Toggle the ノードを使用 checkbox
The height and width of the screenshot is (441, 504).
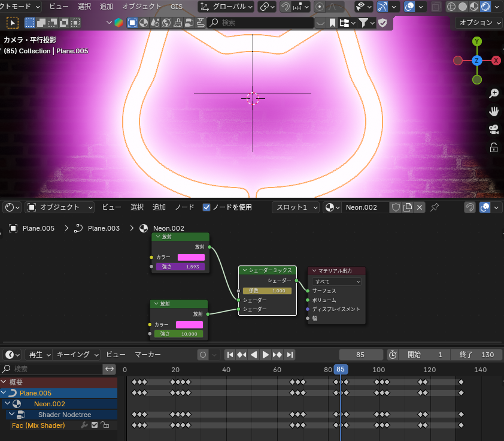(x=207, y=207)
